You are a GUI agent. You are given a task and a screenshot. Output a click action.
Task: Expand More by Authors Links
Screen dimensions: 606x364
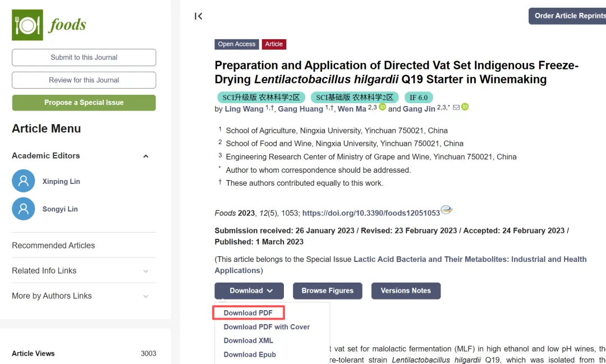tap(146, 296)
